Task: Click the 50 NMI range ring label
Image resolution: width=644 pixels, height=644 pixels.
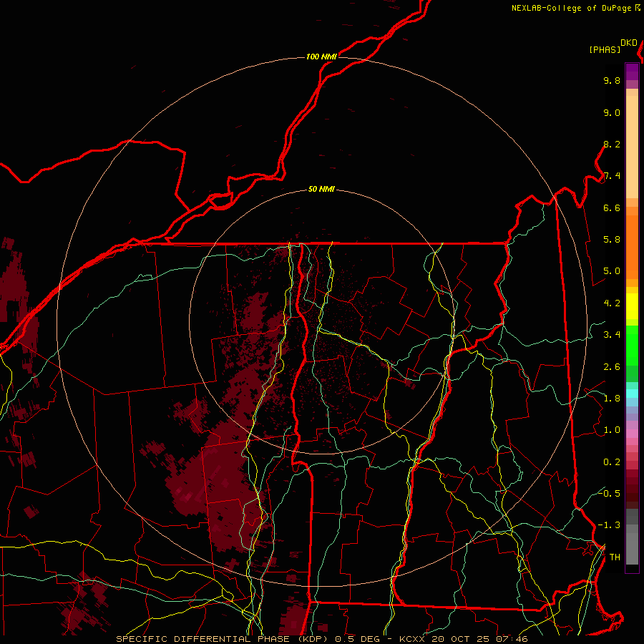Action: pos(321,190)
